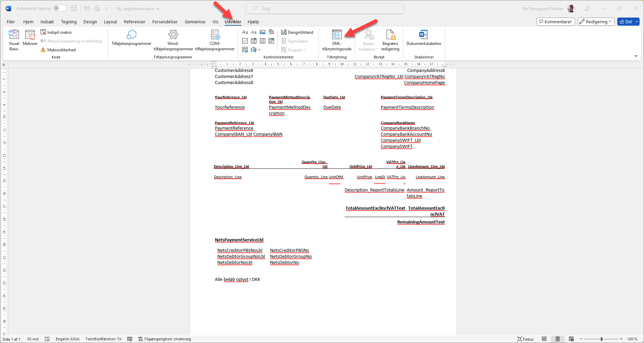Screen dimensions: 644x343
Task: Enable Fokus mode
Action: point(525,339)
